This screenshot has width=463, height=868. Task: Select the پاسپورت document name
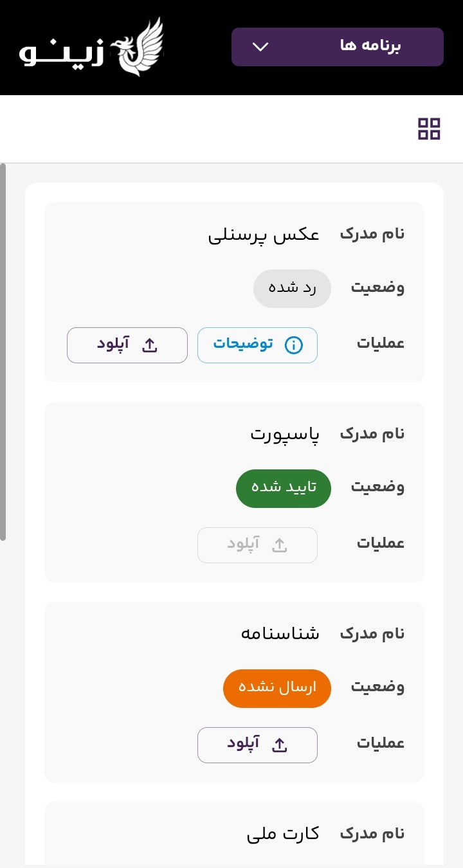[x=285, y=434]
